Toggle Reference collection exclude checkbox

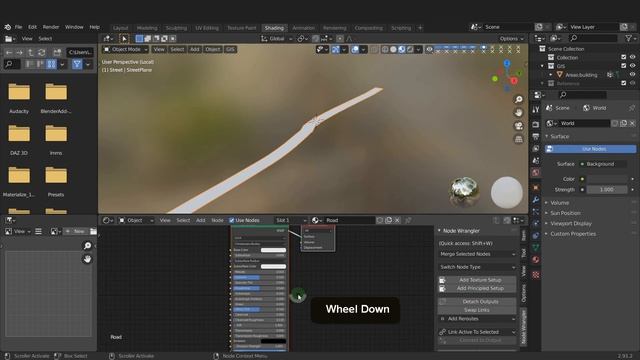click(623, 83)
